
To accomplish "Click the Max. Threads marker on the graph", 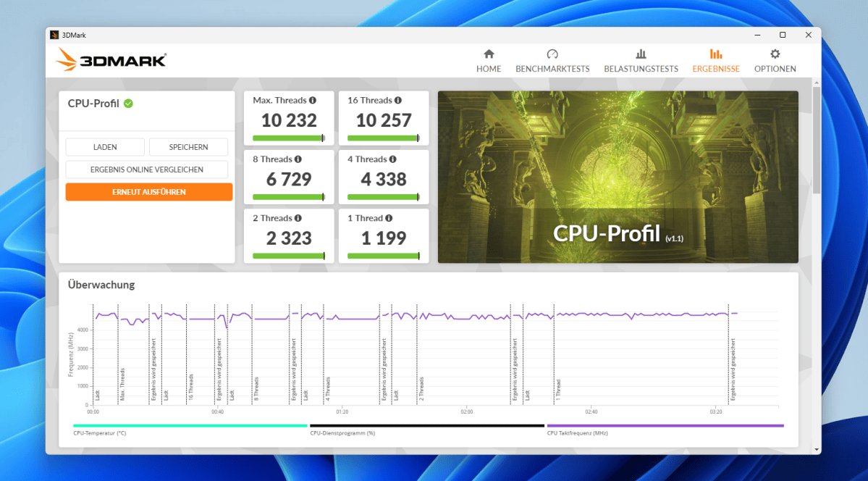I will (x=122, y=384).
